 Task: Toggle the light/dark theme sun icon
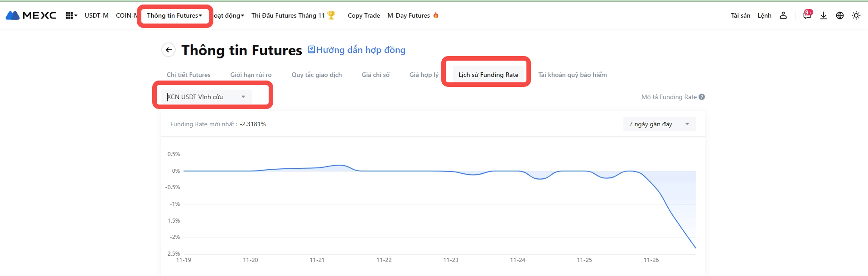point(856,15)
